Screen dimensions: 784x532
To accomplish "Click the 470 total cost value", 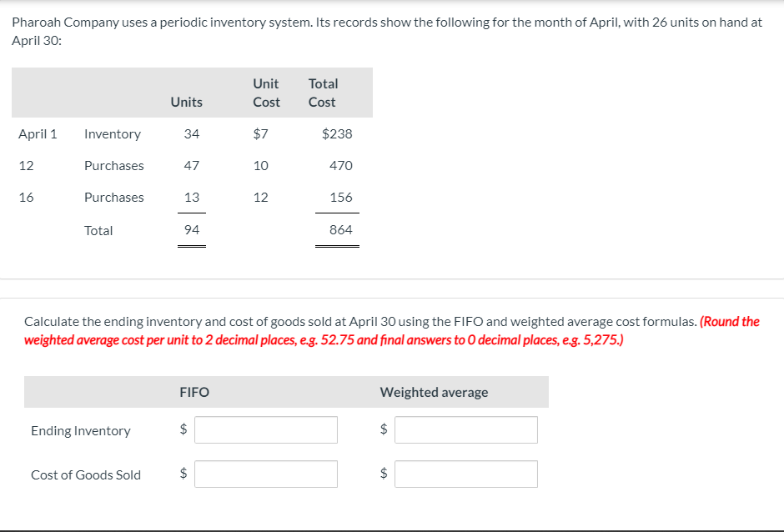I will (x=340, y=166).
